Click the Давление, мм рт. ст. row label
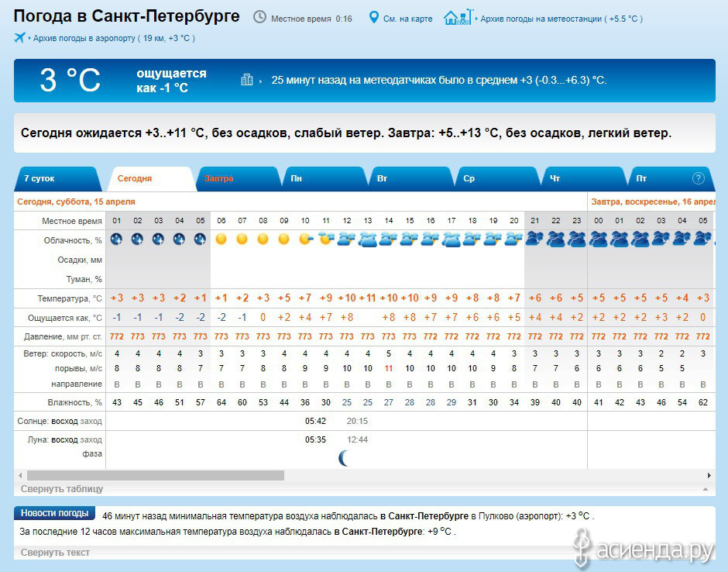 [x=64, y=336]
